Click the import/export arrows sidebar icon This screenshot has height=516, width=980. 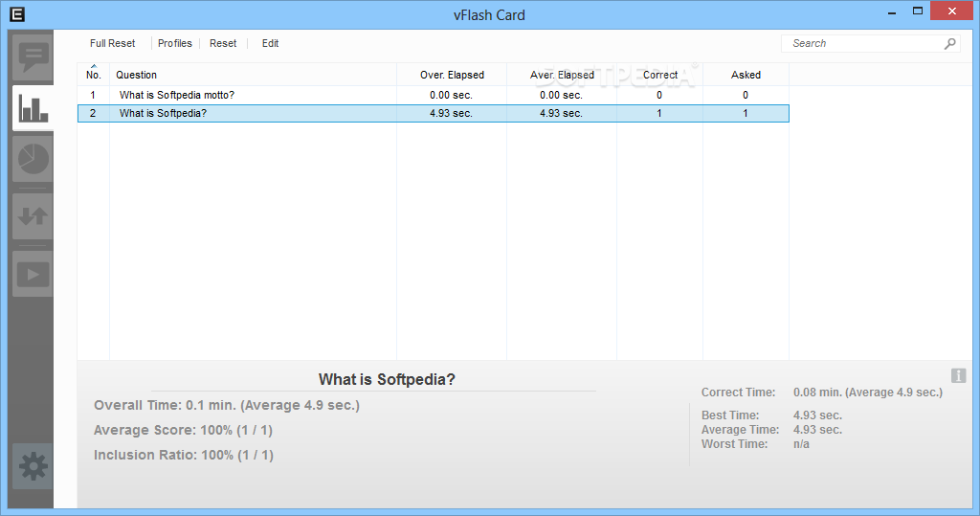pos(33,216)
